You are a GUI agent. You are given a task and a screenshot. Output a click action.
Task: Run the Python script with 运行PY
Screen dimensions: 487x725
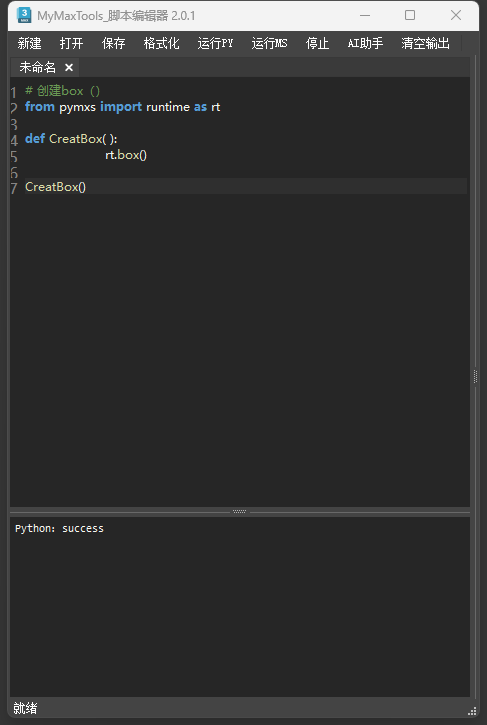click(216, 43)
